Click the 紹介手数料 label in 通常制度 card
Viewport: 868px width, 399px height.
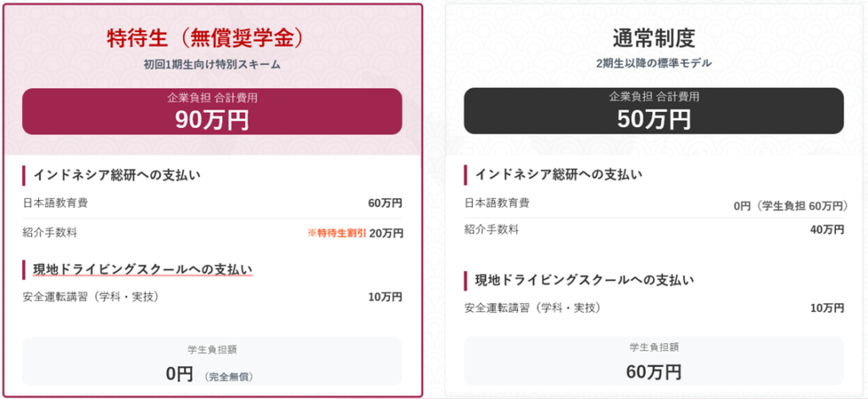492,230
